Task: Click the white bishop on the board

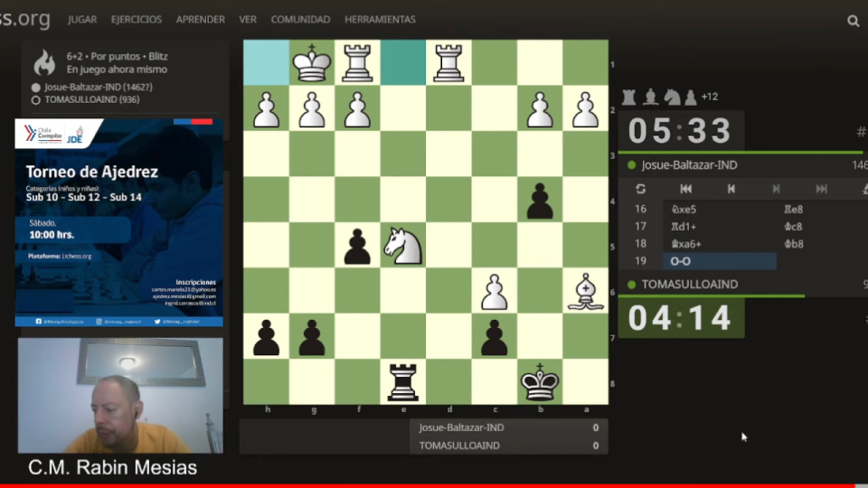Action: (x=585, y=291)
